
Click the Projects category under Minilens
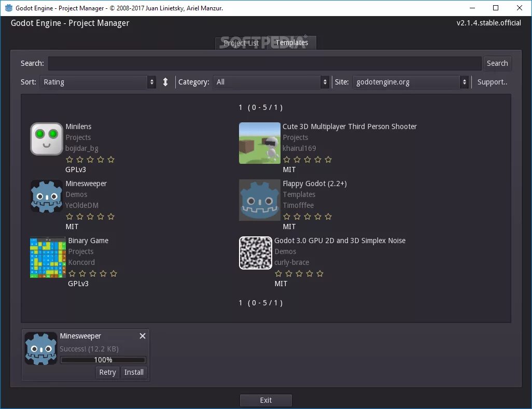pyautogui.click(x=78, y=137)
